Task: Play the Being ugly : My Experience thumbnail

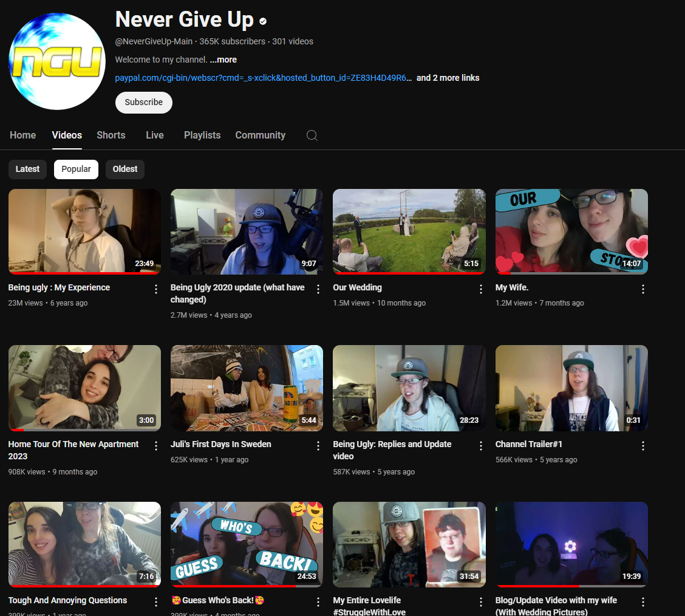Action: 84,231
